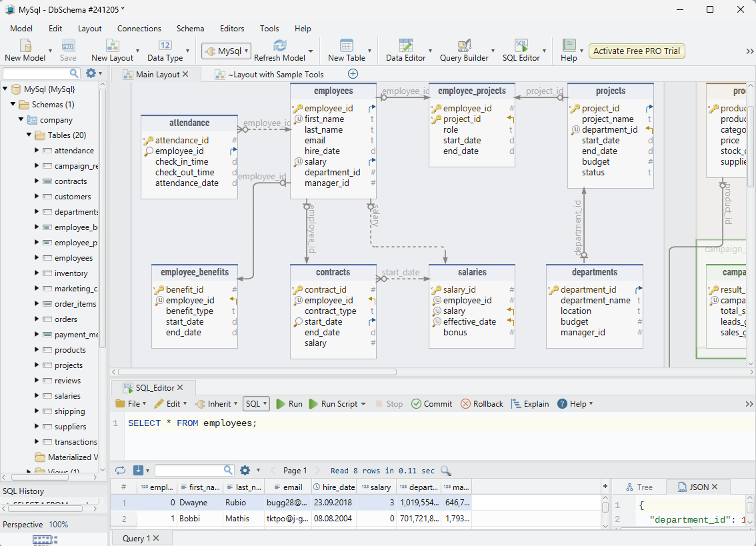The height and width of the screenshot is (546, 756).
Task: Collapse the company schema node
Action: (21, 119)
